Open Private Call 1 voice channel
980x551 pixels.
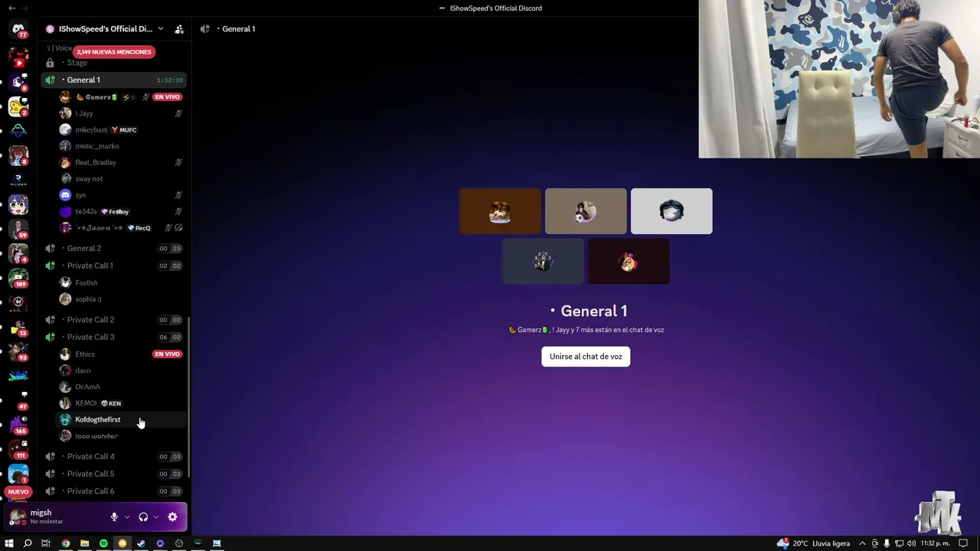(x=113, y=266)
